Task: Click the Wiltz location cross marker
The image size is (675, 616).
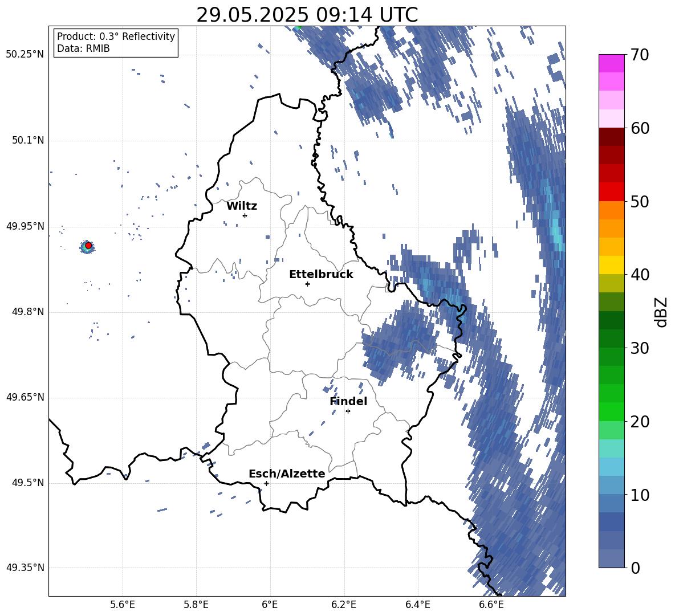Action: (x=245, y=215)
